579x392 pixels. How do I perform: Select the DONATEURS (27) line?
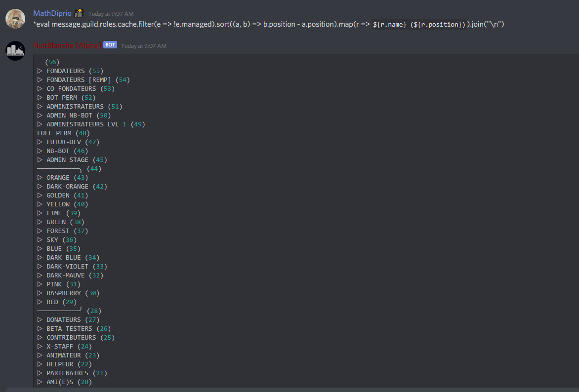[x=68, y=319]
